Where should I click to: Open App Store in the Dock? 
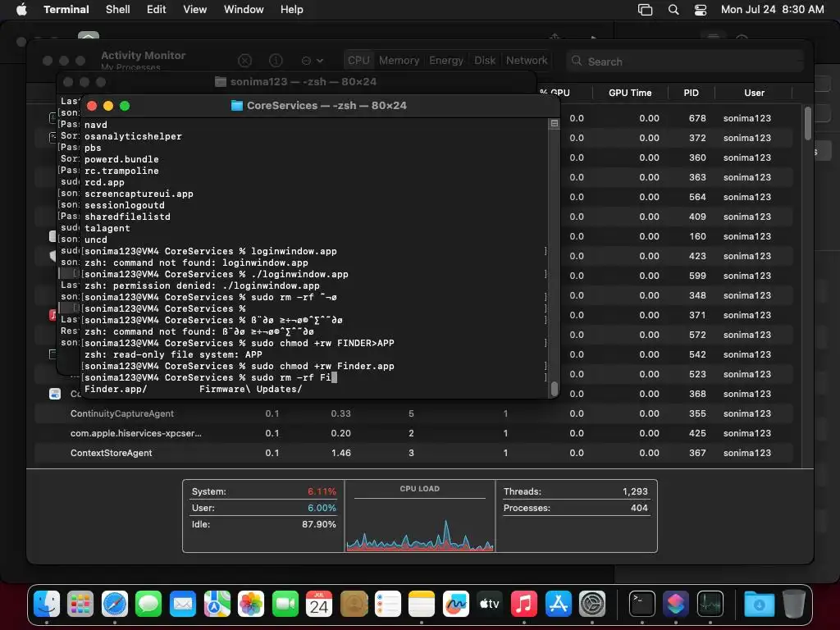(x=558, y=605)
